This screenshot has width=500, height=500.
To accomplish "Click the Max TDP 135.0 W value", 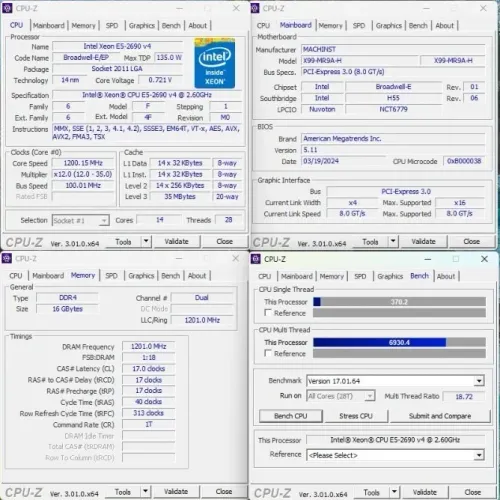I will [169, 57].
